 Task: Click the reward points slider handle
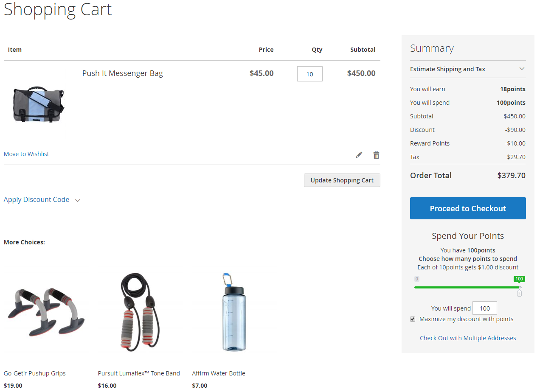coord(519,293)
